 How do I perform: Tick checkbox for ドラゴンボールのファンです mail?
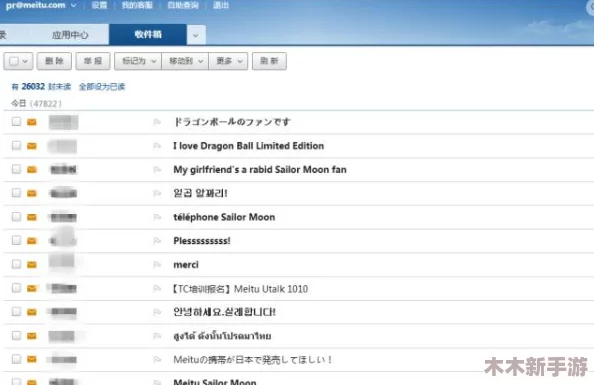16,121
